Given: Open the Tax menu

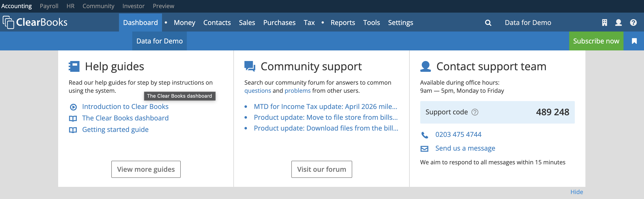Looking at the screenshot, I should click(309, 23).
